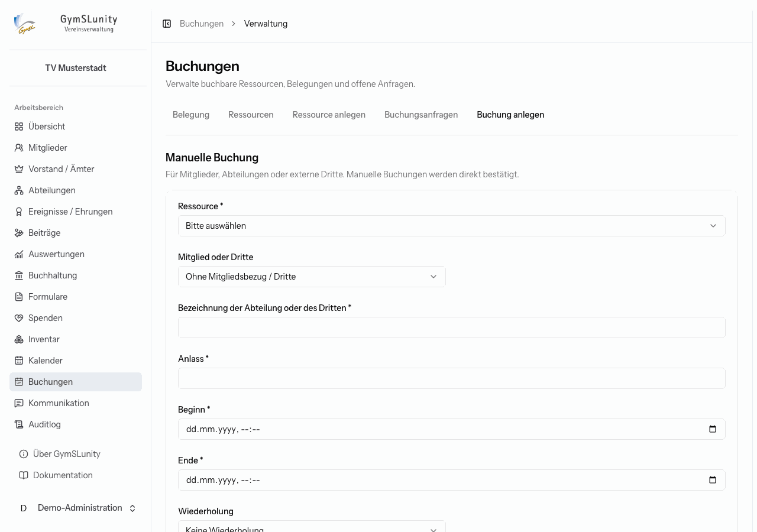Click the Kalender calendar icon in sidebar

[19, 361]
